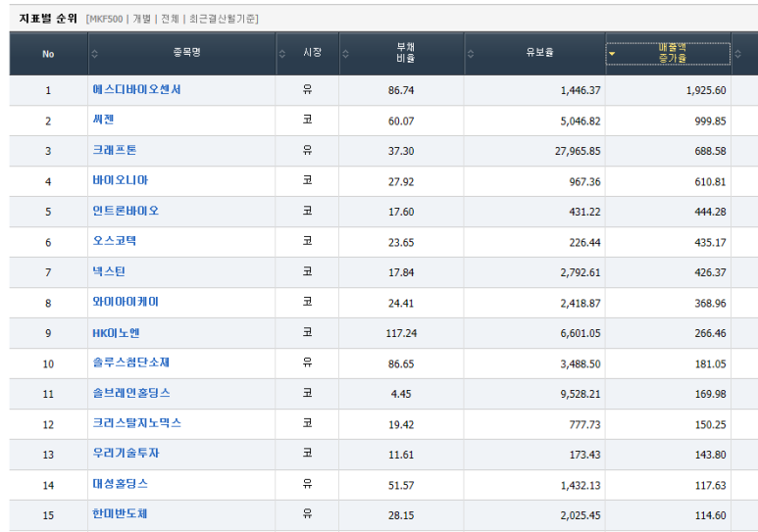Select sales growth value 1,925.60
Image resolution: width=758 pixels, height=532 pixels.
point(706,90)
